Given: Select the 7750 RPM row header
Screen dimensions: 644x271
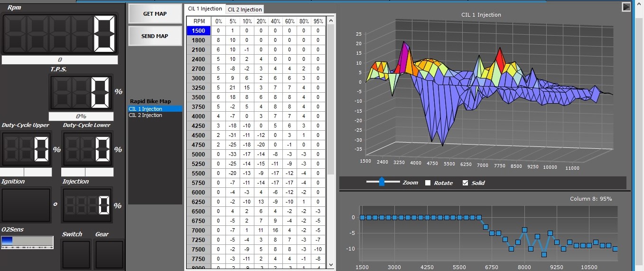Looking at the screenshot, I should pyautogui.click(x=199, y=259).
